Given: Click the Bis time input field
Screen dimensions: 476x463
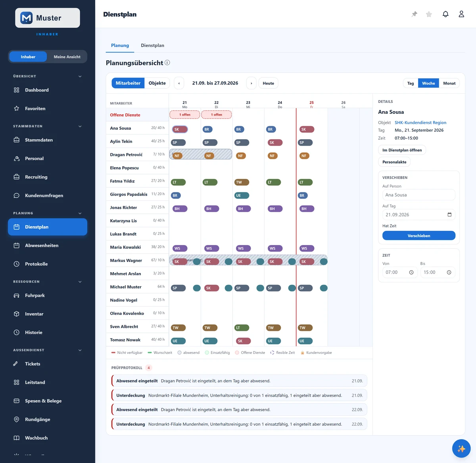Looking at the screenshot, I should pyautogui.click(x=438, y=273).
